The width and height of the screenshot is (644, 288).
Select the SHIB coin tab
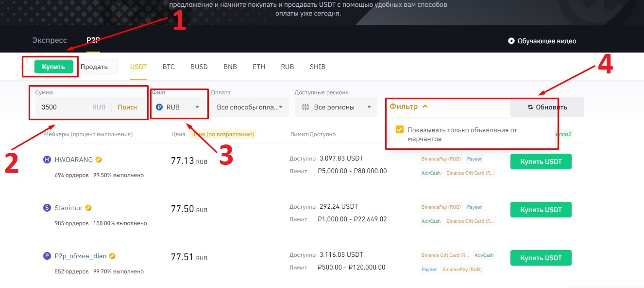point(318,67)
